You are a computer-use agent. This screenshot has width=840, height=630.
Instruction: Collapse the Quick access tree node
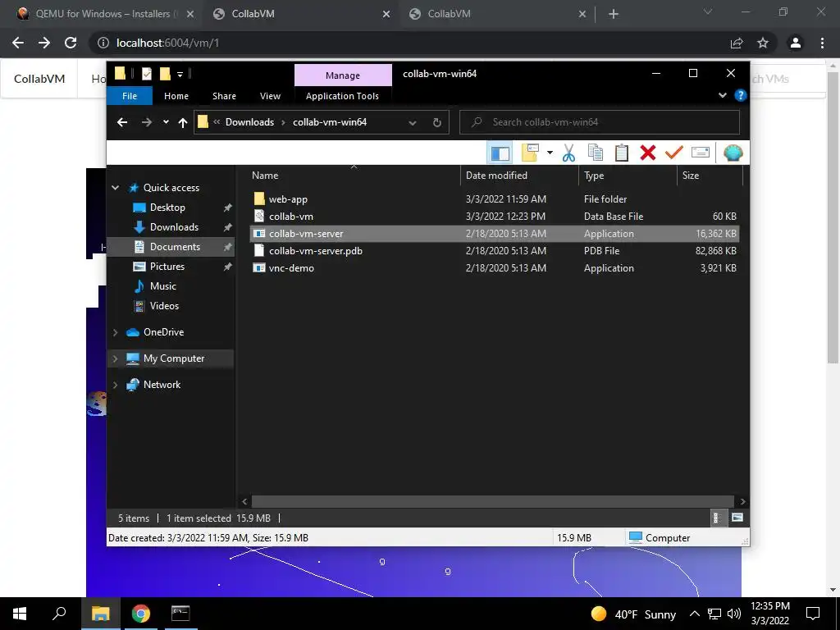coord(115,188)
